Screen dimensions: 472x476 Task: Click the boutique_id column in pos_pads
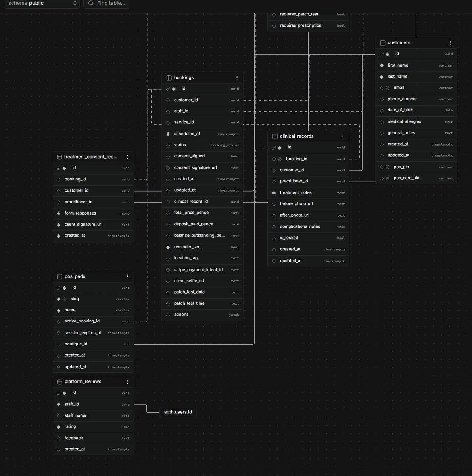[93, 344]
